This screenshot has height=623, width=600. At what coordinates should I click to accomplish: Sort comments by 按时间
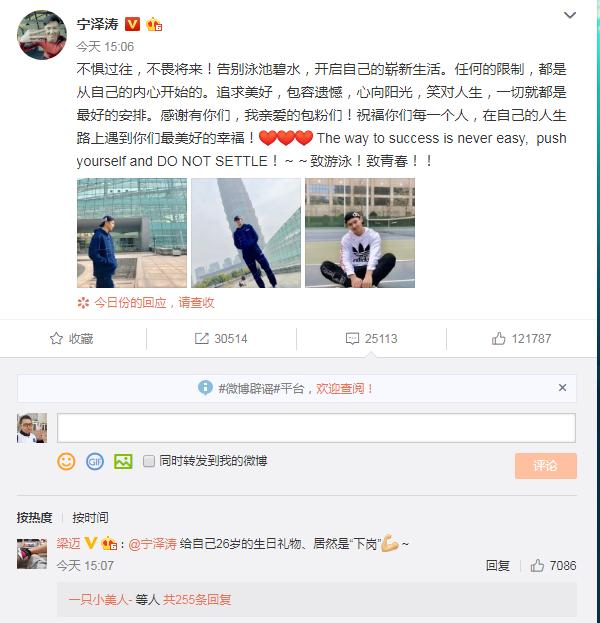coord(90,517)
